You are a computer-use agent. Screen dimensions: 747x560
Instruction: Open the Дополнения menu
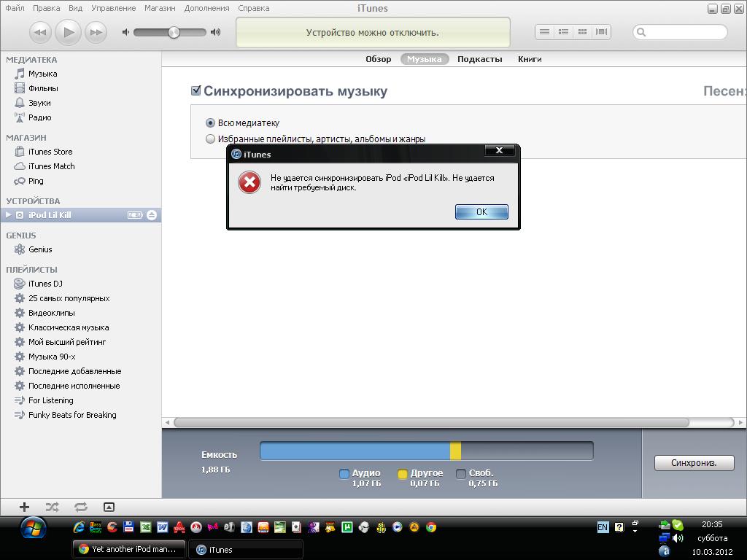coord(206,8)
